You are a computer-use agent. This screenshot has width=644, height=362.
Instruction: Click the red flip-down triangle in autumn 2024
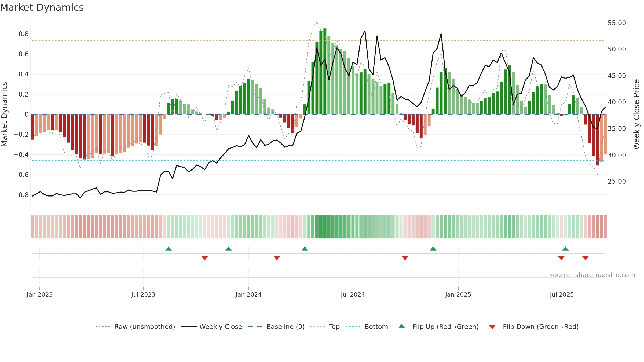[x=405, y=258]
